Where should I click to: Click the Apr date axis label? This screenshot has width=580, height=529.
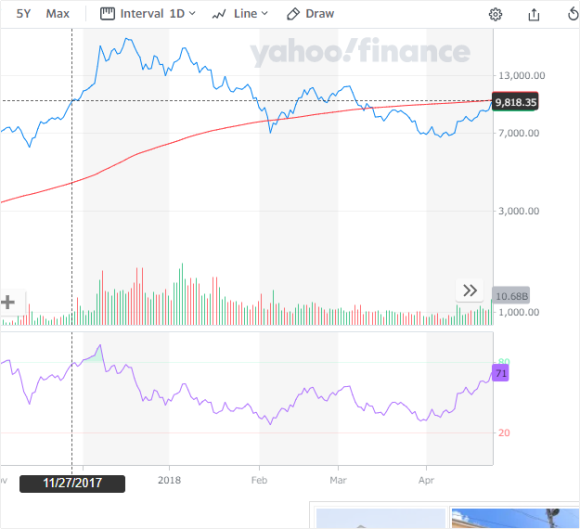point(426,480)
